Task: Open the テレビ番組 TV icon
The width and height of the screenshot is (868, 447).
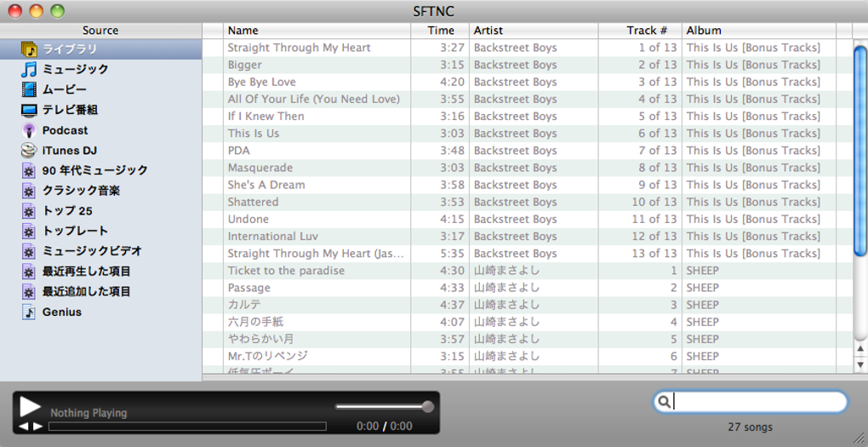Action: [29, 110]
